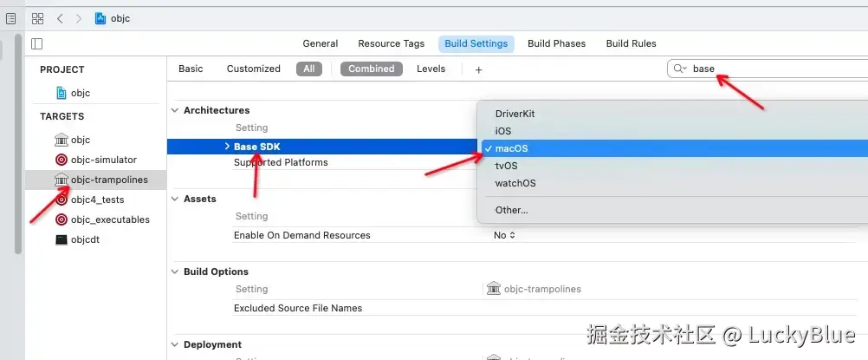
Task: Select the objc4_tests target icon
Action: 62,200
